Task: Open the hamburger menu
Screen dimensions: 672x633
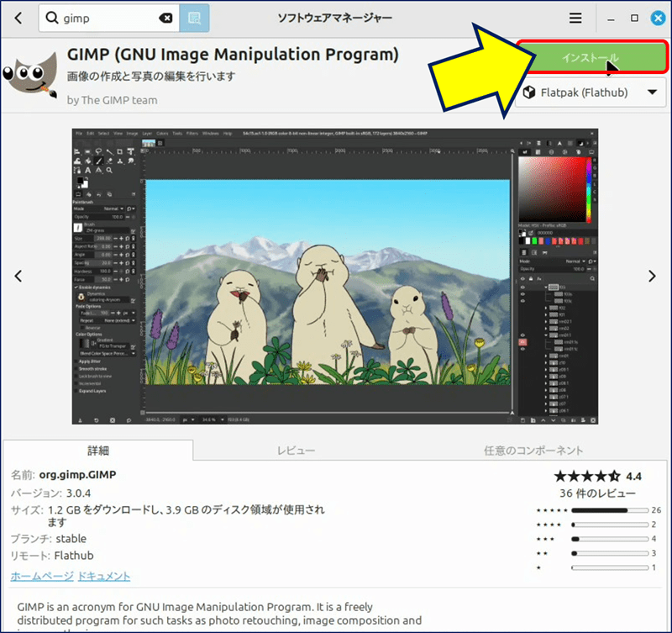Action: pyautogui.click(x=575, y=18)
